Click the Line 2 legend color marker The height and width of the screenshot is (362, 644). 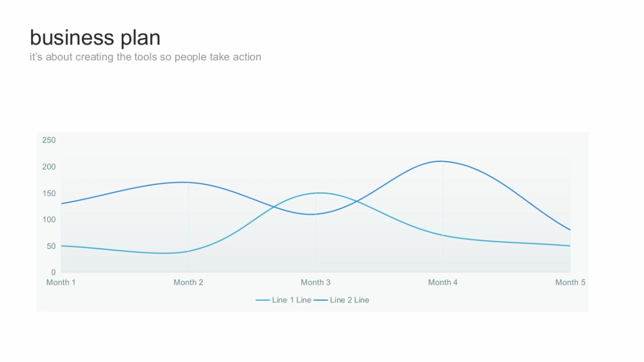[x=321, y=300]
